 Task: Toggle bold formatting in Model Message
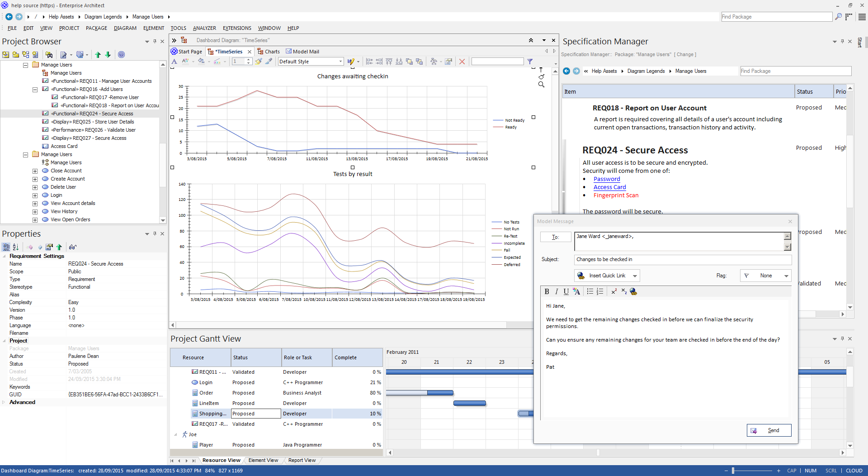pyautogui.click(x=547, y=291)
